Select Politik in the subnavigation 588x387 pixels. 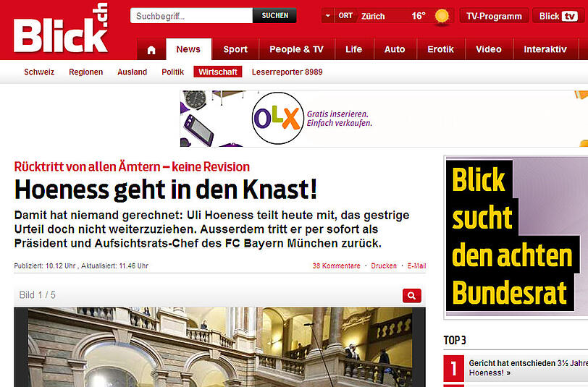(172, 72)
